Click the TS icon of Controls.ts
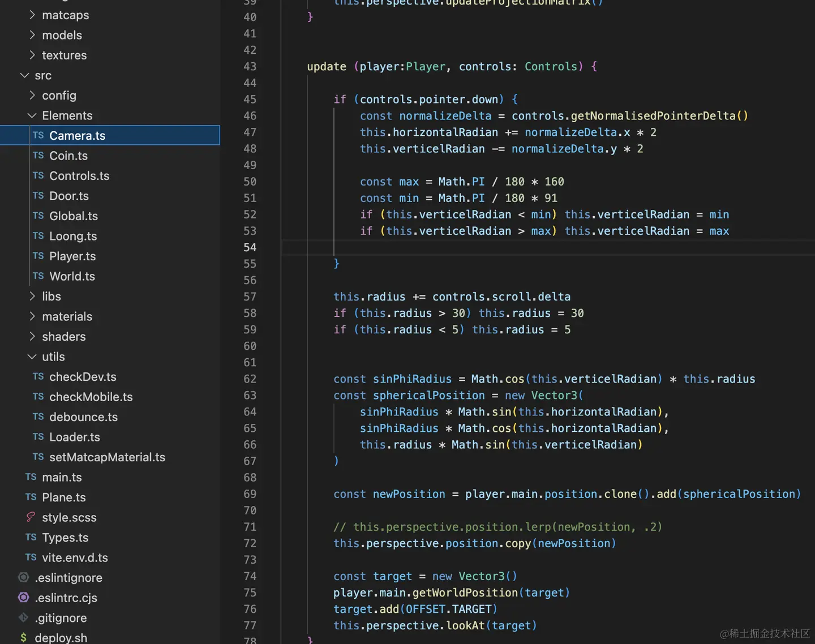This screenshot has height=644, width=815. pos(38,175)
